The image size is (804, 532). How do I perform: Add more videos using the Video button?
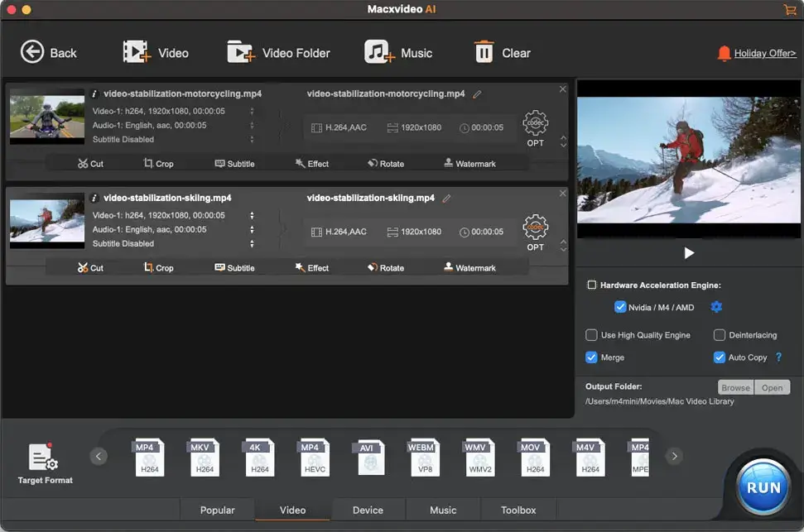156,52
